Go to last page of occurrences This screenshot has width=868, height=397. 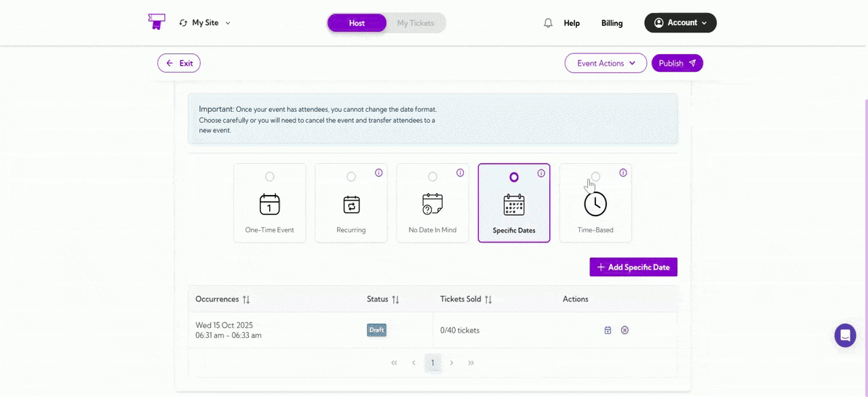pos(471,362)
